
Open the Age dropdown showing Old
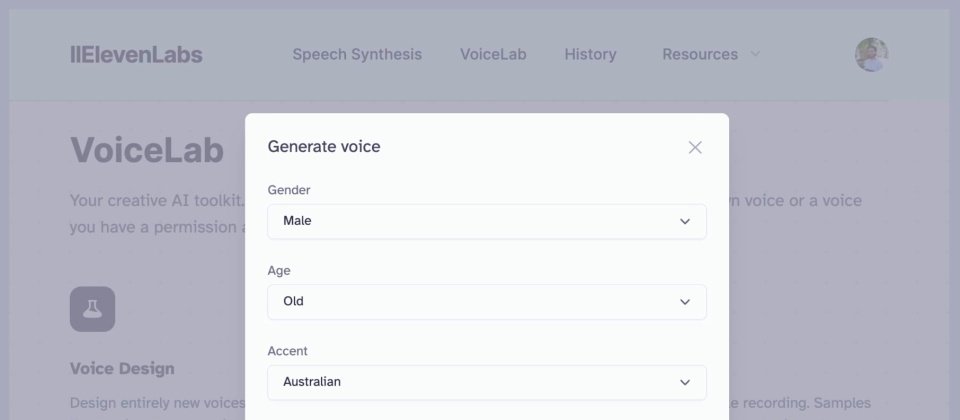tap(486, 302)
